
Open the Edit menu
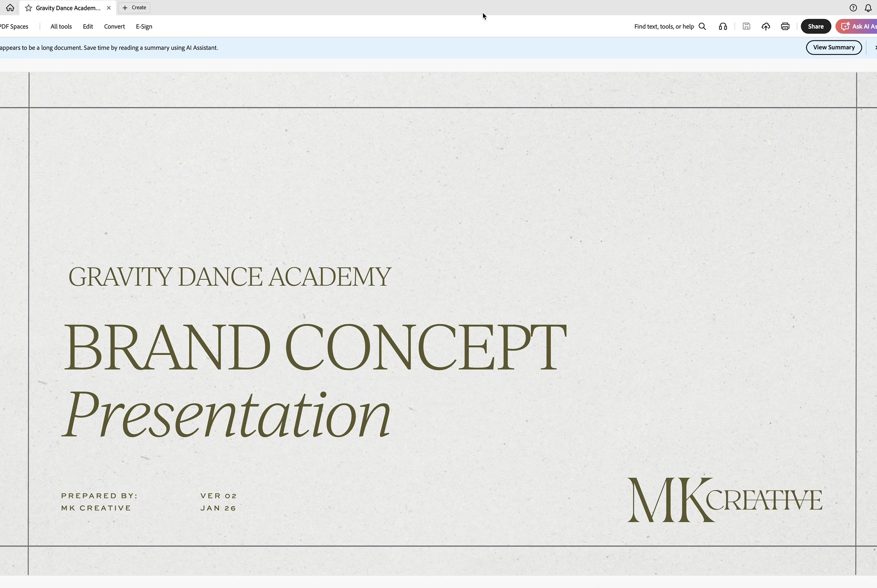(x=88, y=27)
